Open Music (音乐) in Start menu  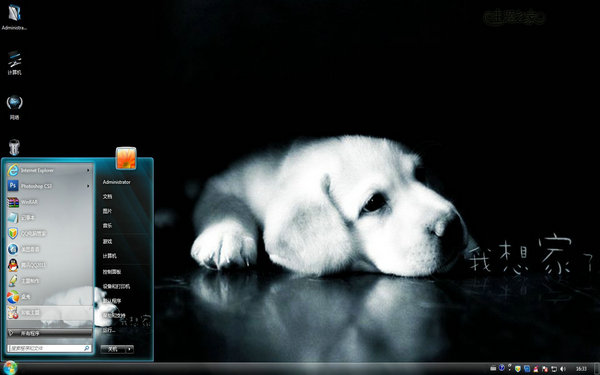pos(108,226)
